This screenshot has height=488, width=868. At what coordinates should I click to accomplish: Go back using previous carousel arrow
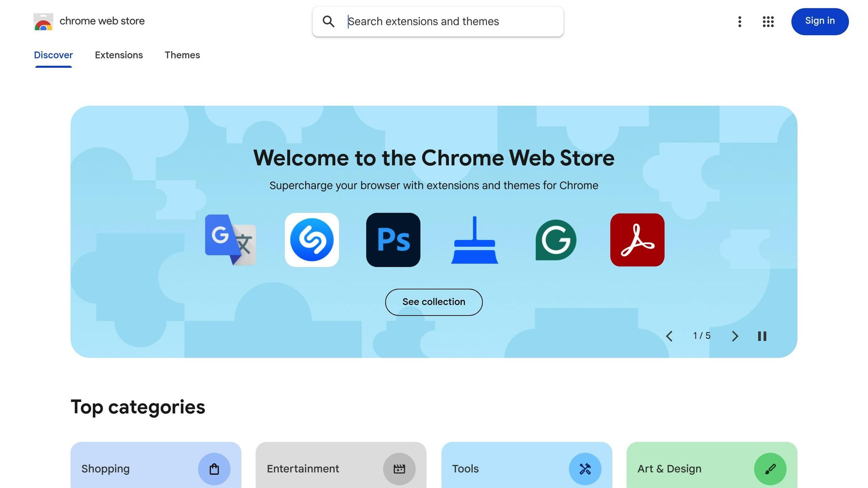[x=670, y=336]
